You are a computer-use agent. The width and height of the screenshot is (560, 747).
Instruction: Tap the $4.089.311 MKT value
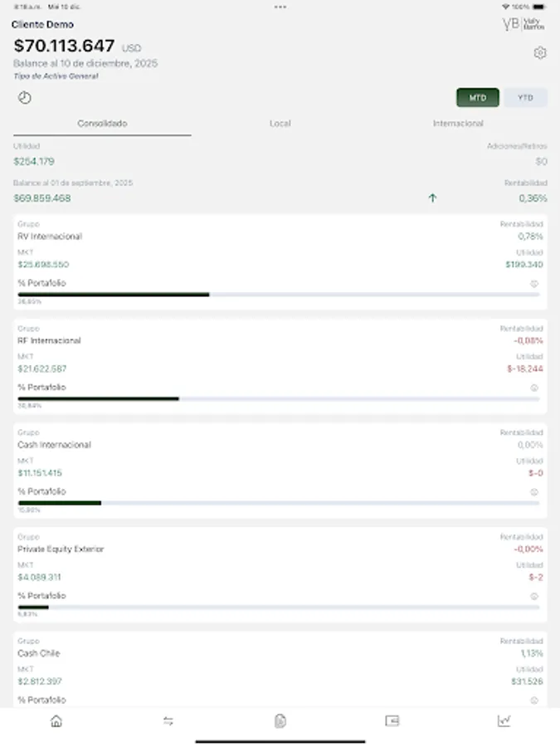[39, 578]
